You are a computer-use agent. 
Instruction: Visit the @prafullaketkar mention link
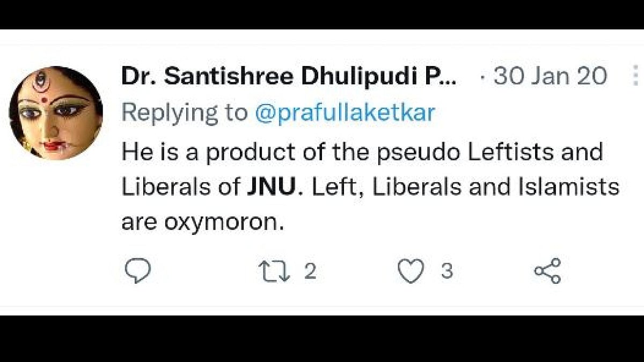click(345, 113)
